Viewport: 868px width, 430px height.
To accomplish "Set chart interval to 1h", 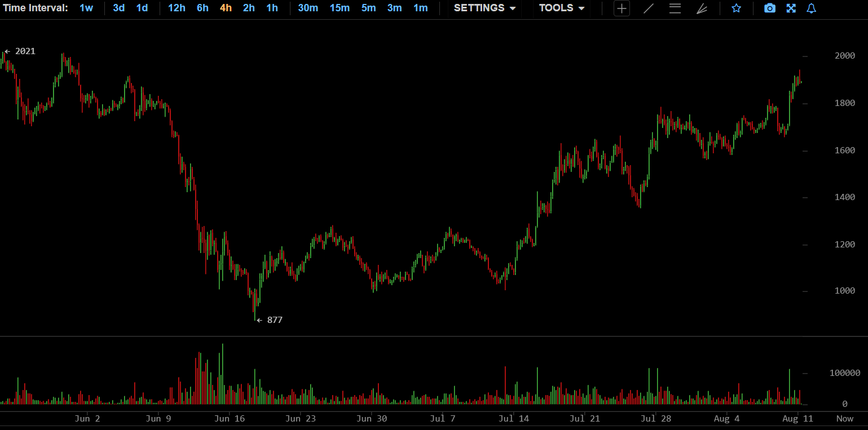I will pyautogui.click(x=272, y=8).
